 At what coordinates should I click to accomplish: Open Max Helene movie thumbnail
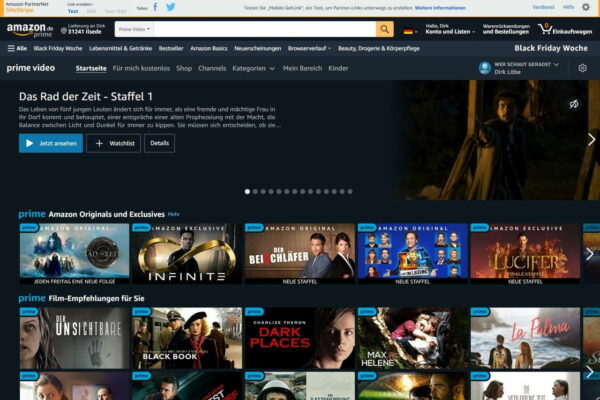coord(412,338)
